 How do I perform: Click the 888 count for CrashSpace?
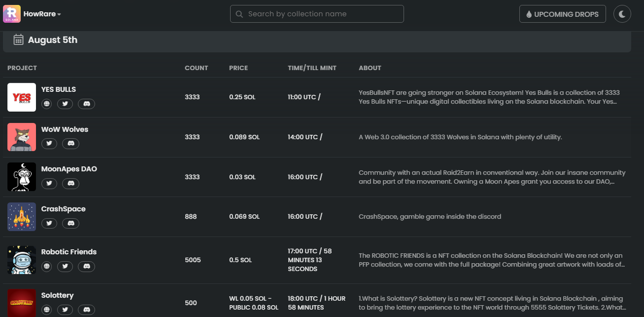[191, 217]
